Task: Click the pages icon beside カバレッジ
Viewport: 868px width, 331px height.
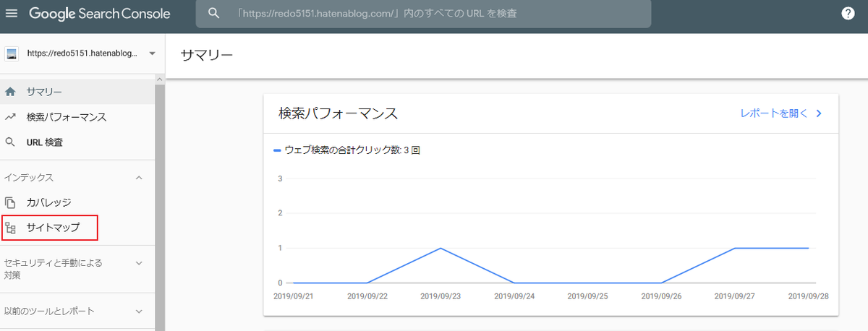Action: tap(11, 203)
